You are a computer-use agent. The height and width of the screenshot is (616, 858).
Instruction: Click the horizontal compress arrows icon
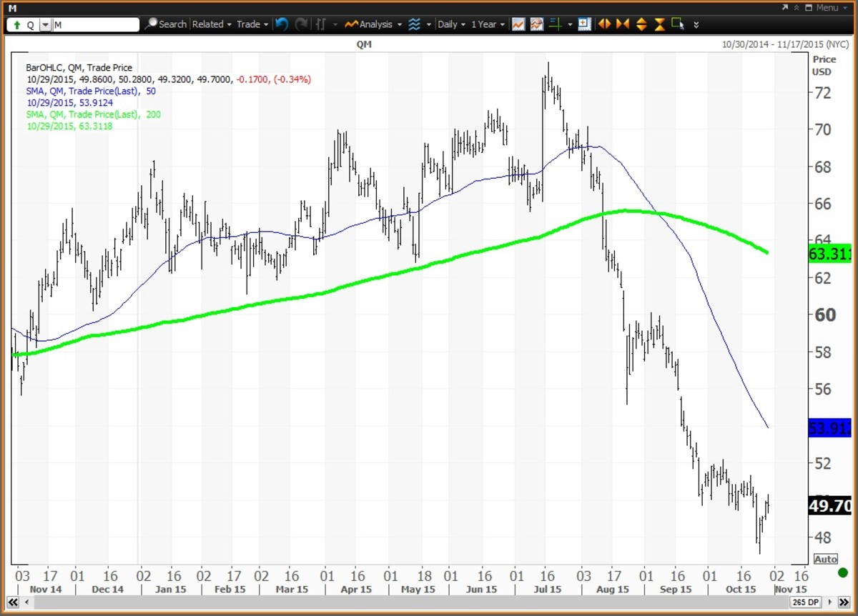tap(622, 24)
